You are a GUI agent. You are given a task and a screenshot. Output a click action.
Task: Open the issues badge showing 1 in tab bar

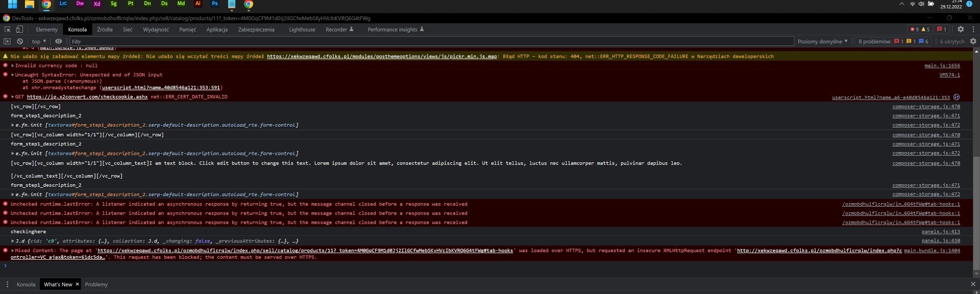(942, 30)
